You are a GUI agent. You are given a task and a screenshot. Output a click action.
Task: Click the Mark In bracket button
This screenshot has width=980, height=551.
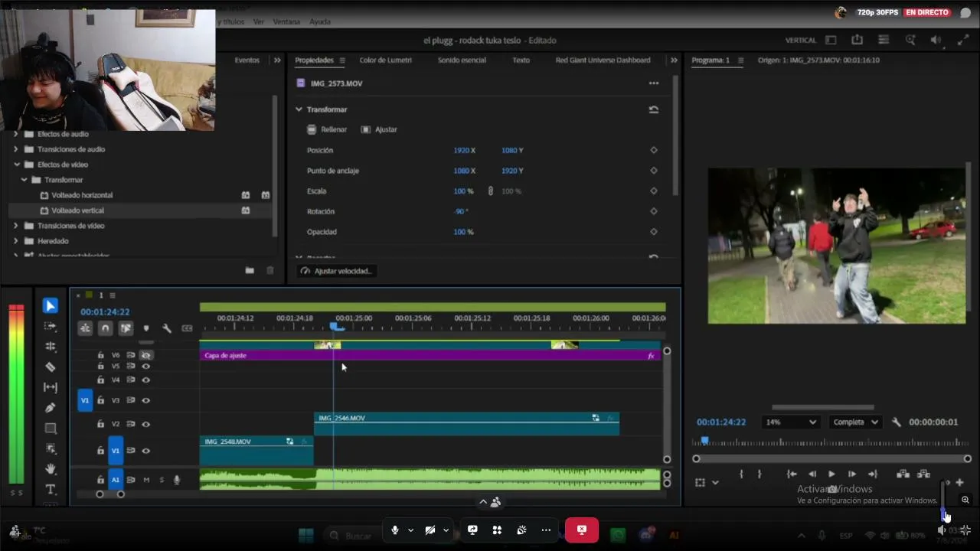tap(741, 474)
